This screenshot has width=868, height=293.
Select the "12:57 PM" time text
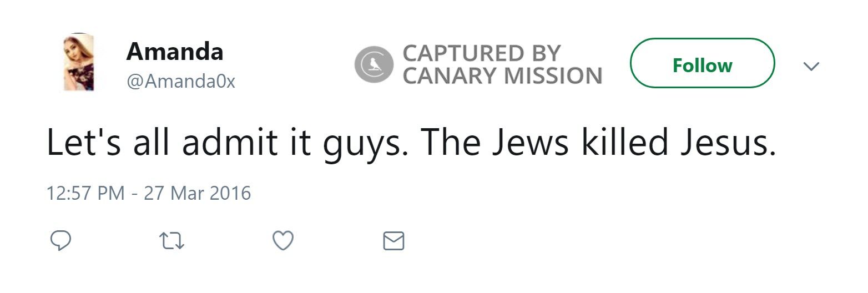(x=85, y=193)
